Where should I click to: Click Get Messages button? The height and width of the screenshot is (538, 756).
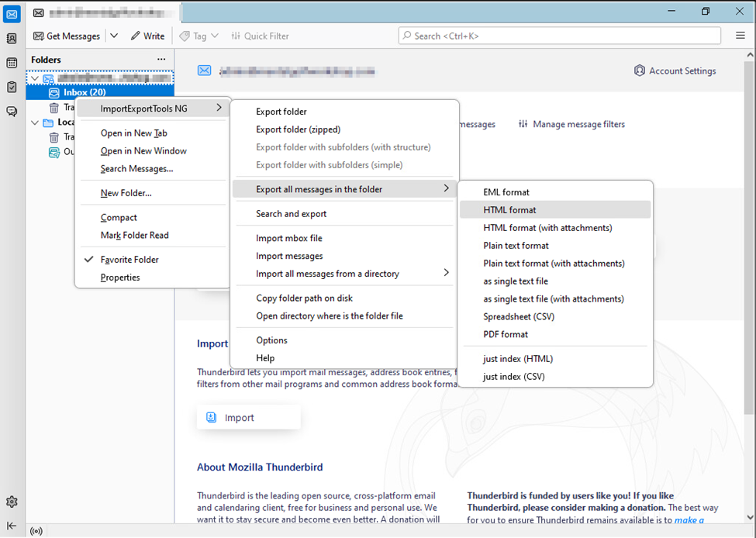(x=67, y=36)
